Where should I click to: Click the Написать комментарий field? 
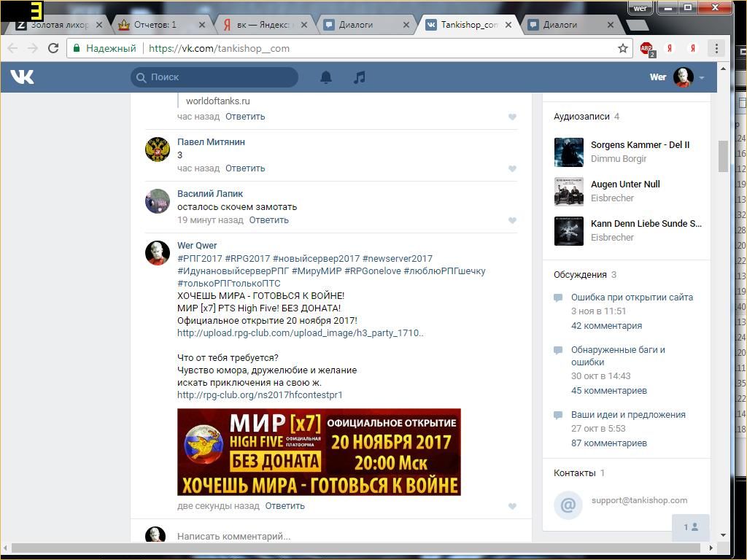(345, 537)
